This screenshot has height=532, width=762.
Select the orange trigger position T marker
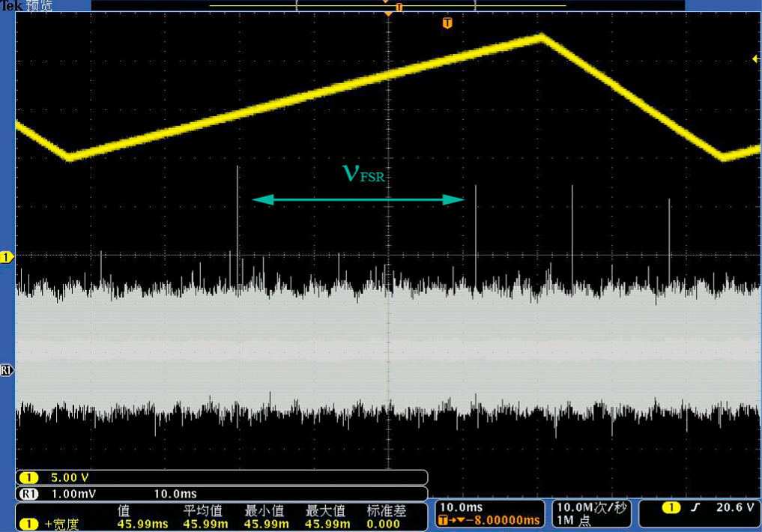tap(447, 23)
